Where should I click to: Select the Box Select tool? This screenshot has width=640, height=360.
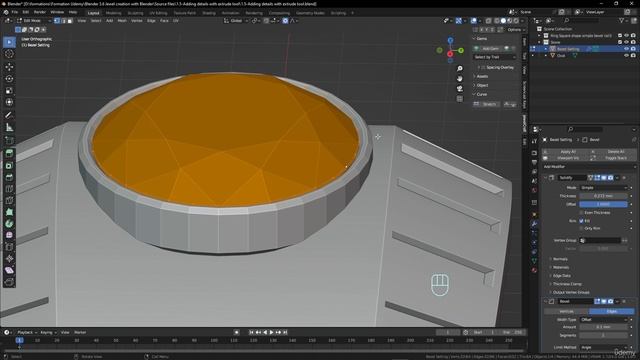[9, 42]
